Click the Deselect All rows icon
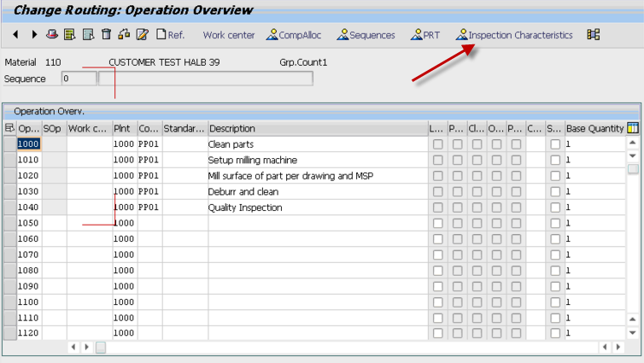Screen dimensions: 644x363 click(x=88, y=34)
